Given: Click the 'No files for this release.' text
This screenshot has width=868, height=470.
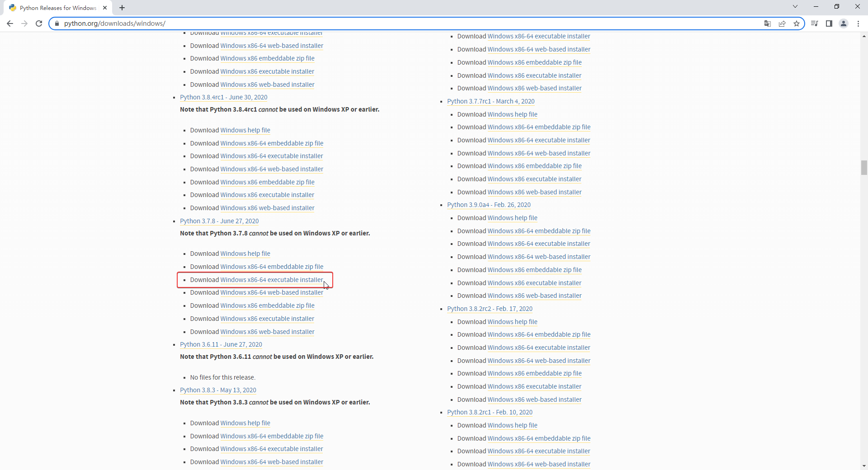Looking at the screenshot, I should point(222,377).
